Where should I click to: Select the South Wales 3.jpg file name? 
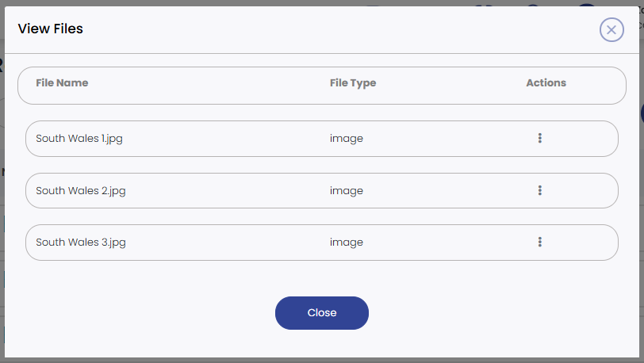(x=81, y=243)
